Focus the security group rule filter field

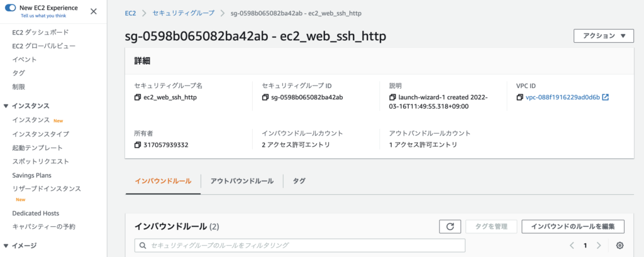click(x=300, y=246)
